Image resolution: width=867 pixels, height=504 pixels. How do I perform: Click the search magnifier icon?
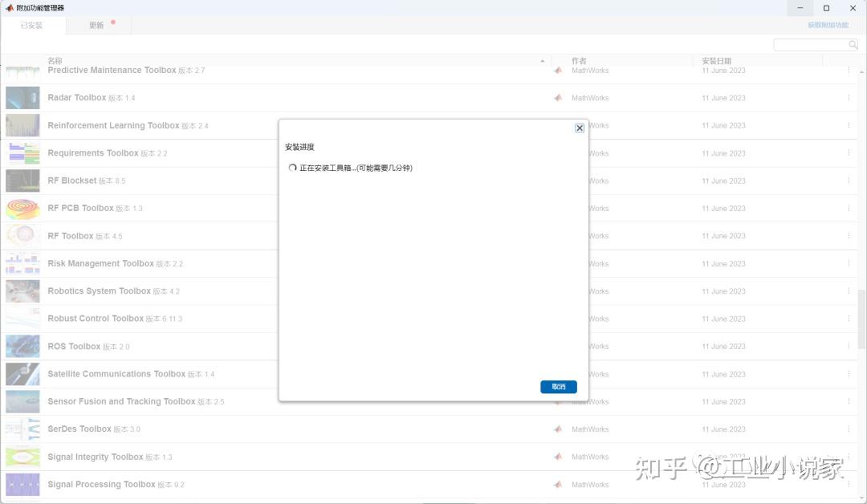853,44
